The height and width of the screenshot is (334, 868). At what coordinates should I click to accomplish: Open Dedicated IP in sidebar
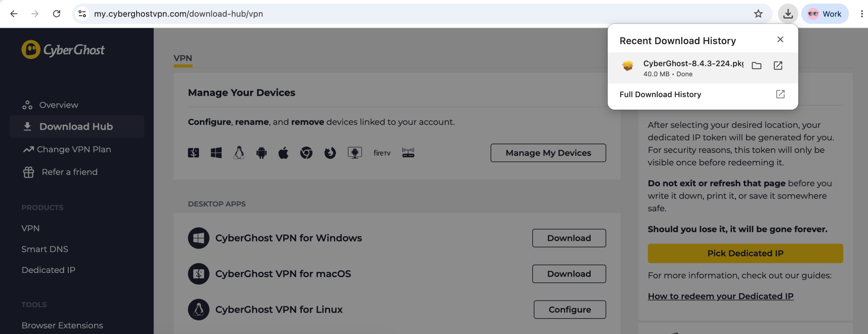pos(49,270)
